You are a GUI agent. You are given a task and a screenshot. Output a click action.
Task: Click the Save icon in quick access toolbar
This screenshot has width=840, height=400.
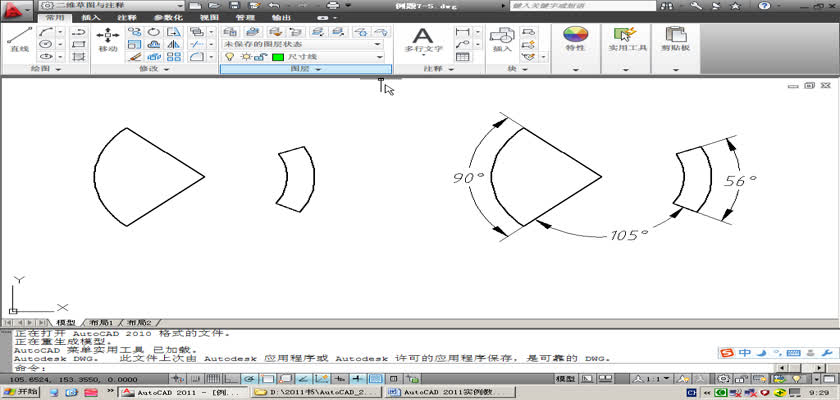234,5
